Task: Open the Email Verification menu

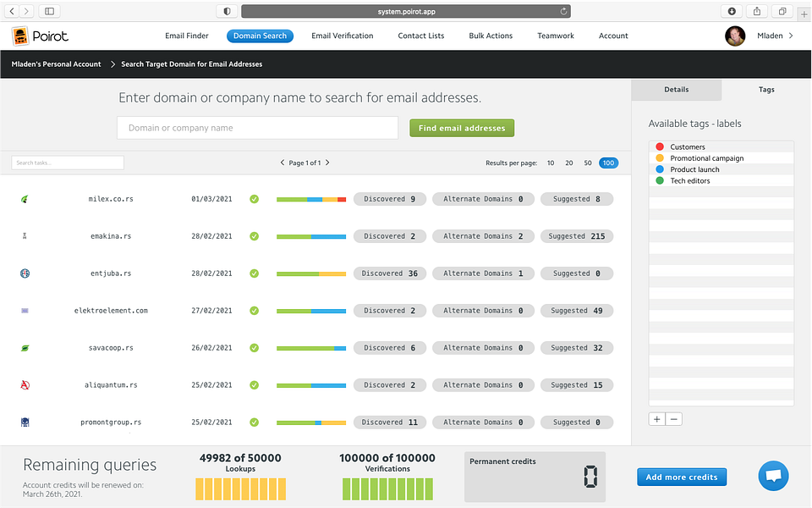Action: pos(343,36)
